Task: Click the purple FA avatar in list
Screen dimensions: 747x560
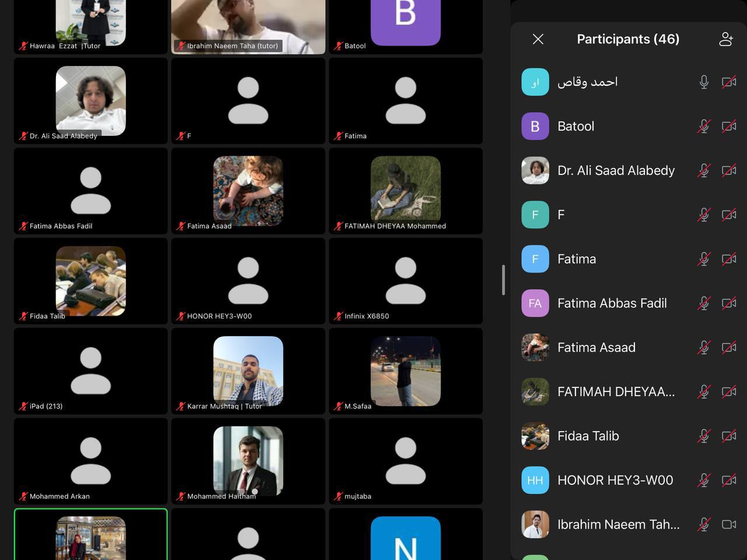Action: pos(535,303)
